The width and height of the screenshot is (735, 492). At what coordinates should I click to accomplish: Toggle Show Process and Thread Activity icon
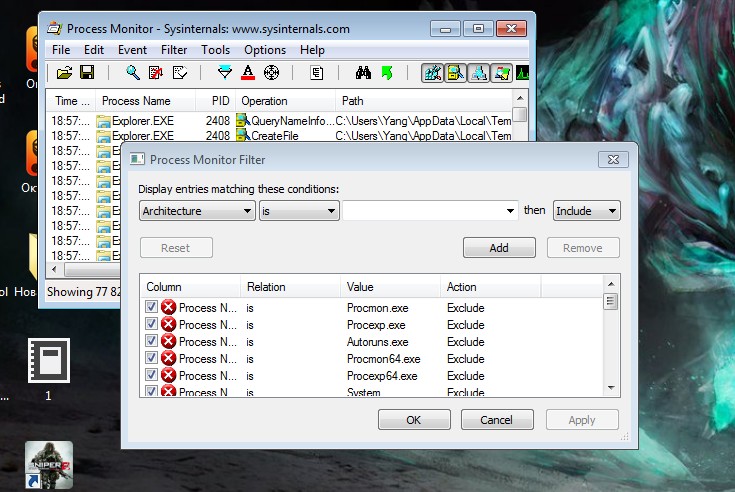coord(502,73)
